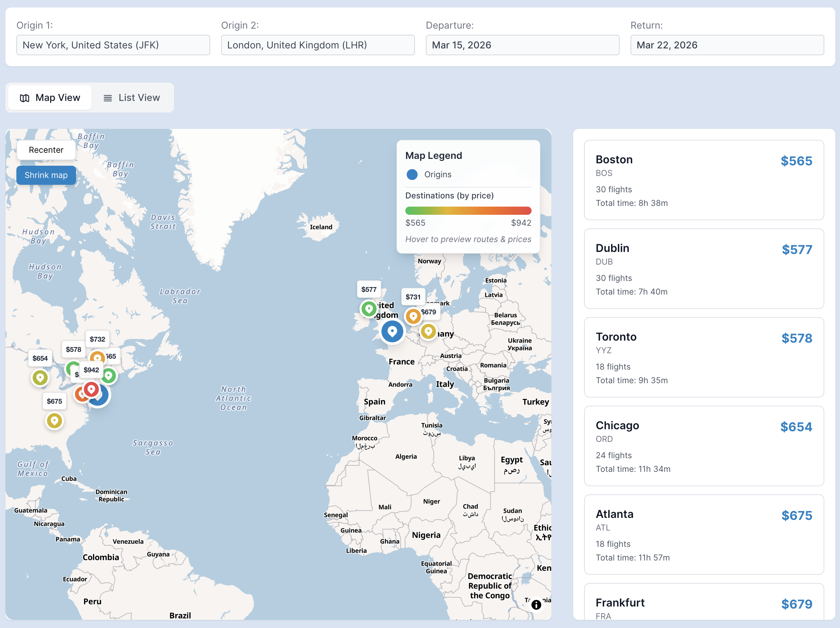
Task: Click the Atlanta $675 yellow map marker
Action: (54, 420)
